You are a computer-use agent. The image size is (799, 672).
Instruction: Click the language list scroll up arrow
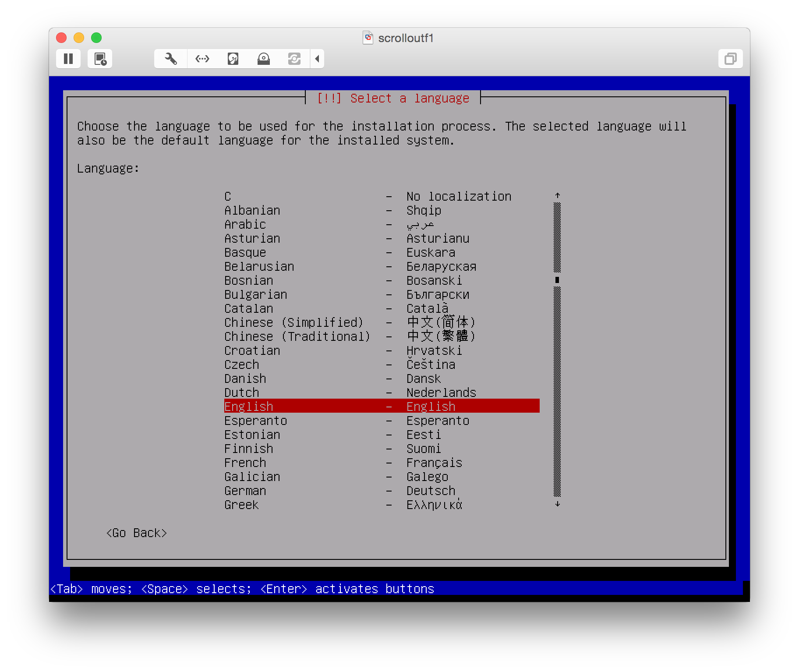[x=557, y=196]
